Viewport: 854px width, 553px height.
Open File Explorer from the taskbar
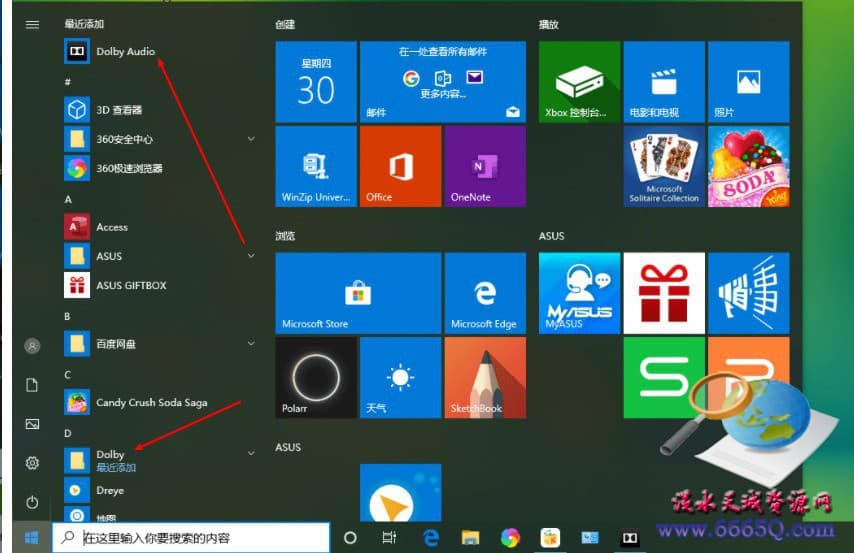(x=470, y=538)
